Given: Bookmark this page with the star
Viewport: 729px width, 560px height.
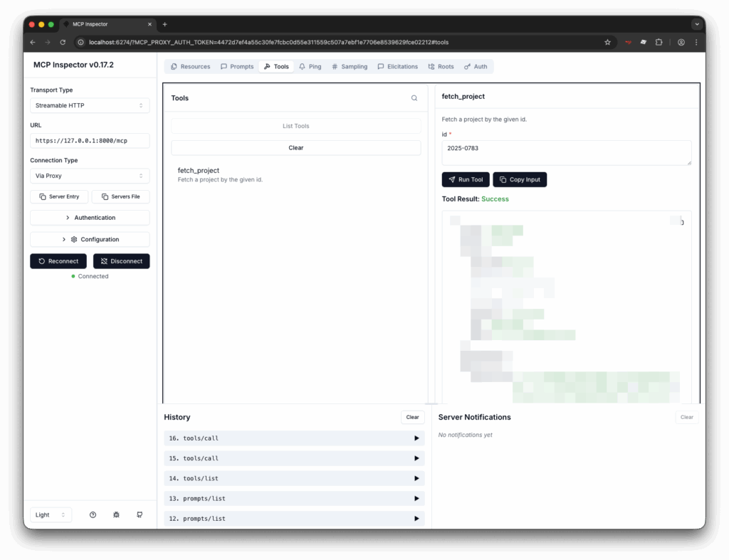Looking at the screenshot, I should tap(607, 42).
